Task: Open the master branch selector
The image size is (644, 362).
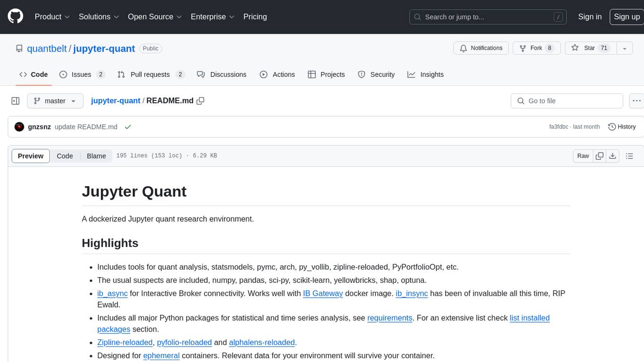Action: point(55,101)
